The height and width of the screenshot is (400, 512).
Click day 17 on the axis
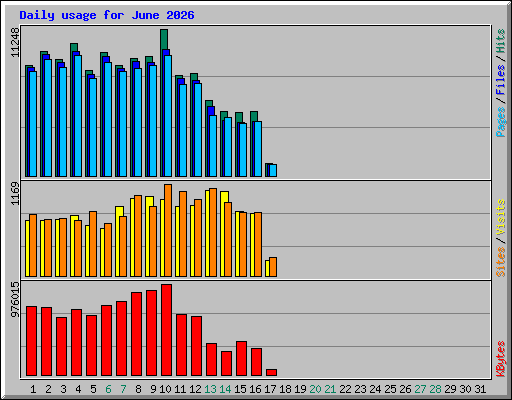coord(270,389)
